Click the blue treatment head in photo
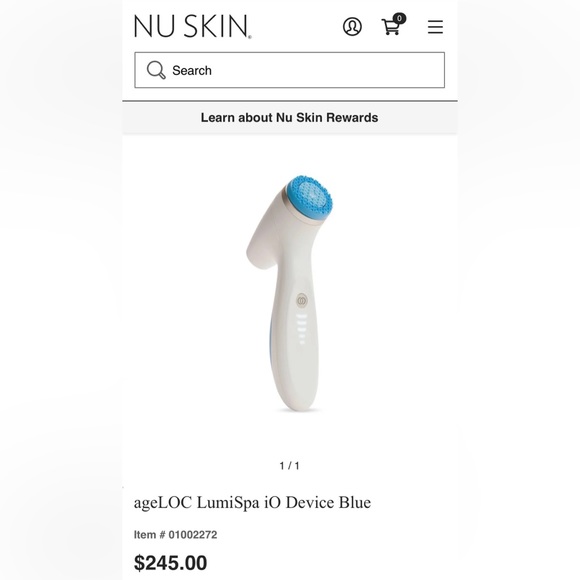 (310, 198)
